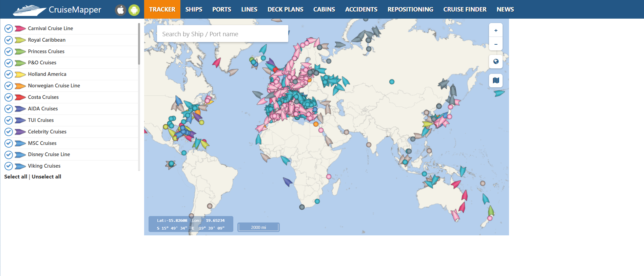Go to the SHIPS menu
644x276 pixels.
[194, 9]
